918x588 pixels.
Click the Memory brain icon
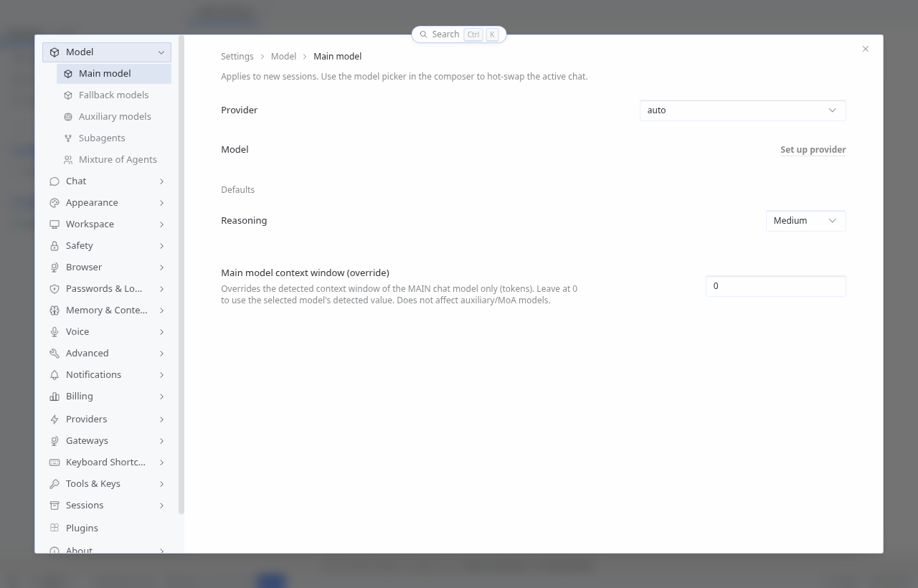pos(55,310)
